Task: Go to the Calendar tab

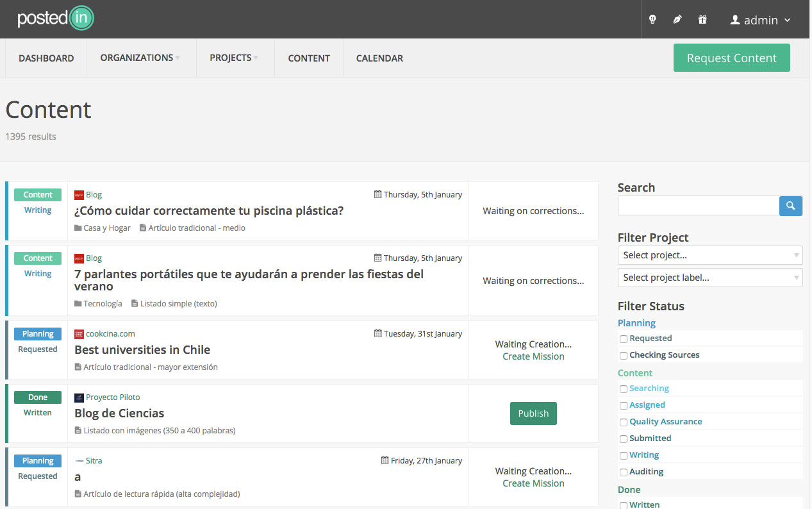Action: (379, 58)
